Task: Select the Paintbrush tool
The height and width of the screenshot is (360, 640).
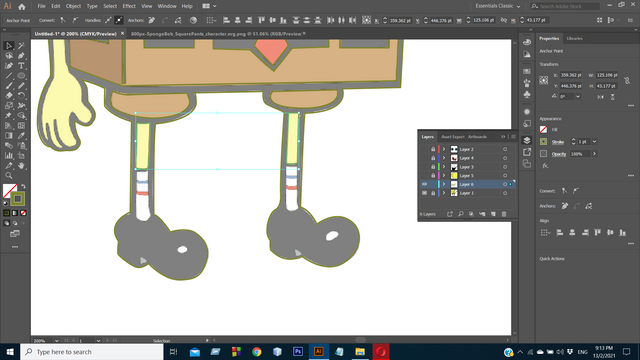Action: [x=9, y=86]
